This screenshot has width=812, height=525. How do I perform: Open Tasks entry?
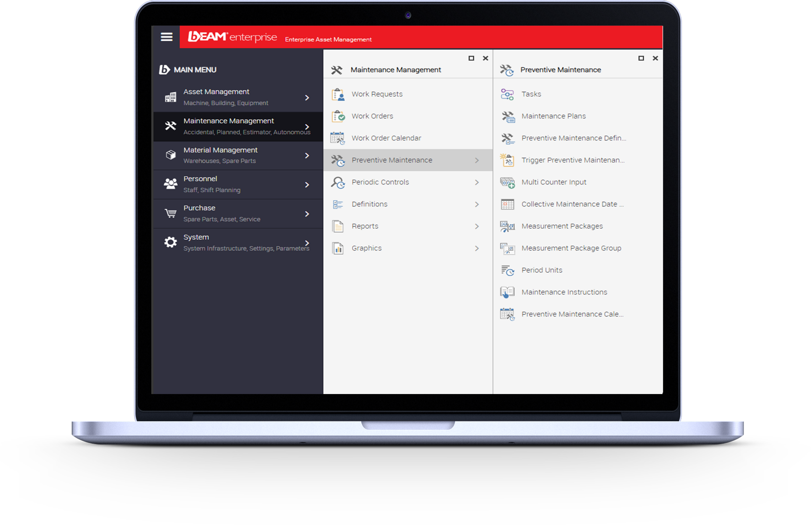point(577,94)
